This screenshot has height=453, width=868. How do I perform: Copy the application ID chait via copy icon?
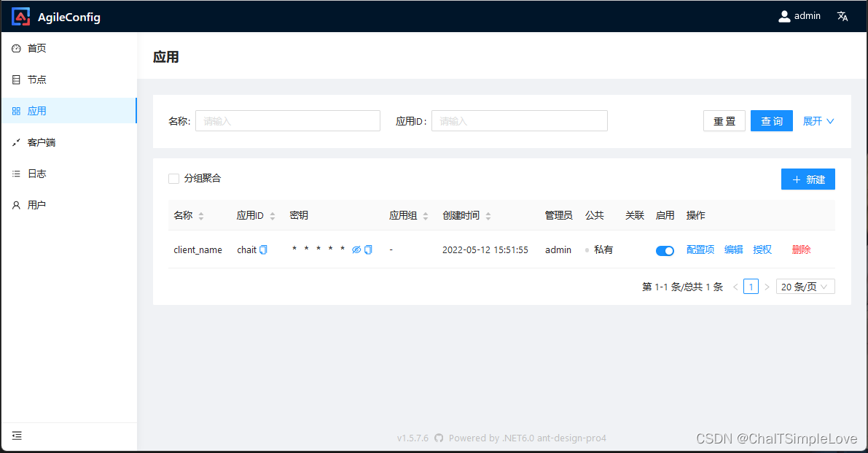coord(262,249)
